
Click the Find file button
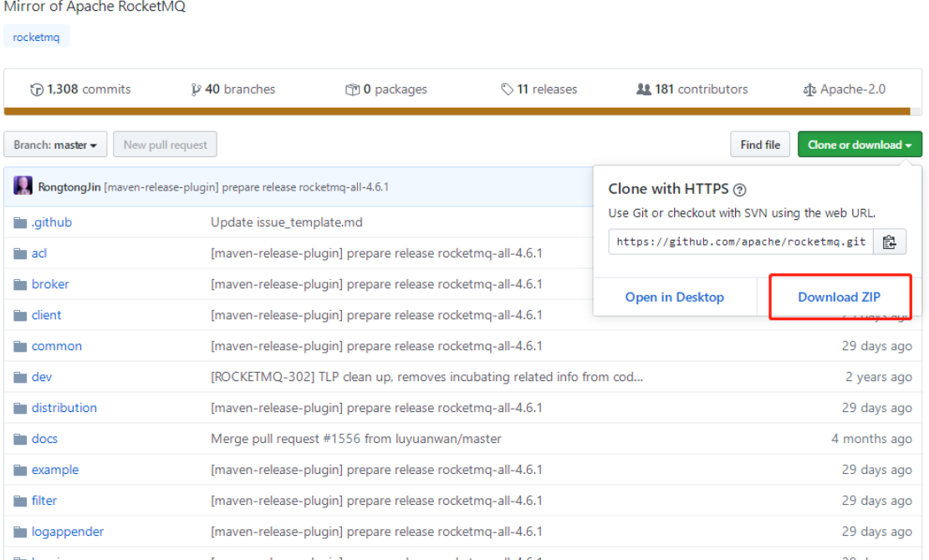pos(760,145)
